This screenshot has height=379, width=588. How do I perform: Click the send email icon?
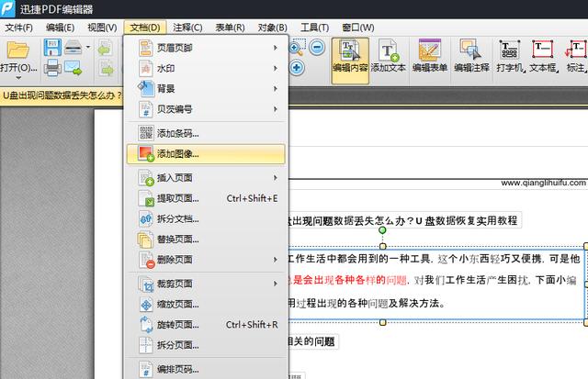73,68
